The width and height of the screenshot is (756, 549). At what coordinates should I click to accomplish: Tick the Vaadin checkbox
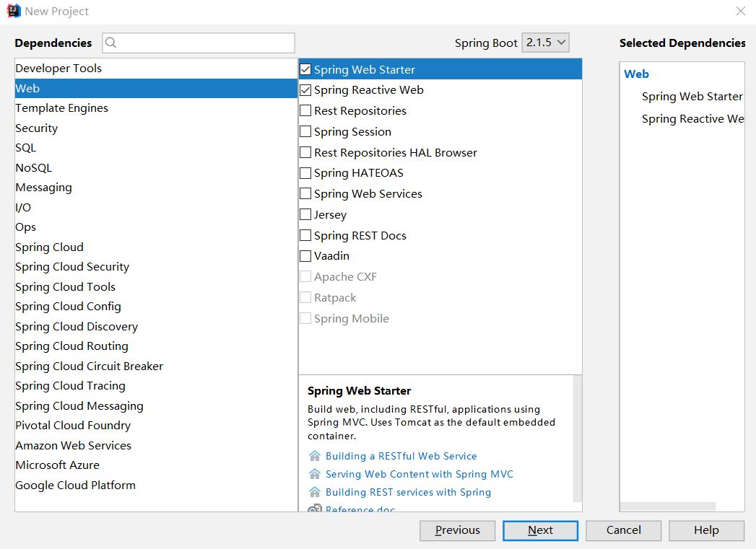(305, 255)
